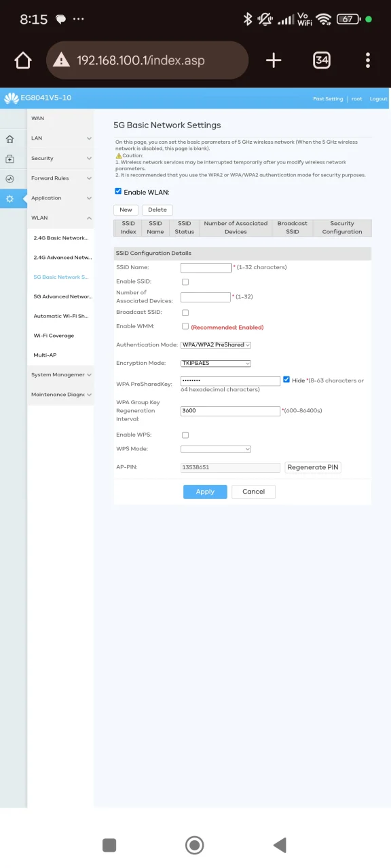Open the WAN menu item
This screenshot has height=868, width=391.
[60, 119]
